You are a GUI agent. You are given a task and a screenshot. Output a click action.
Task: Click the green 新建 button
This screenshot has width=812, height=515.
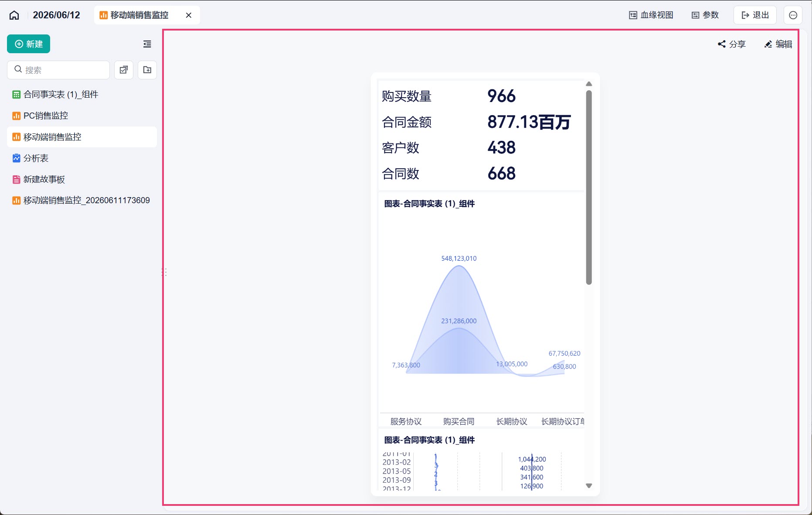pos(29,44)
